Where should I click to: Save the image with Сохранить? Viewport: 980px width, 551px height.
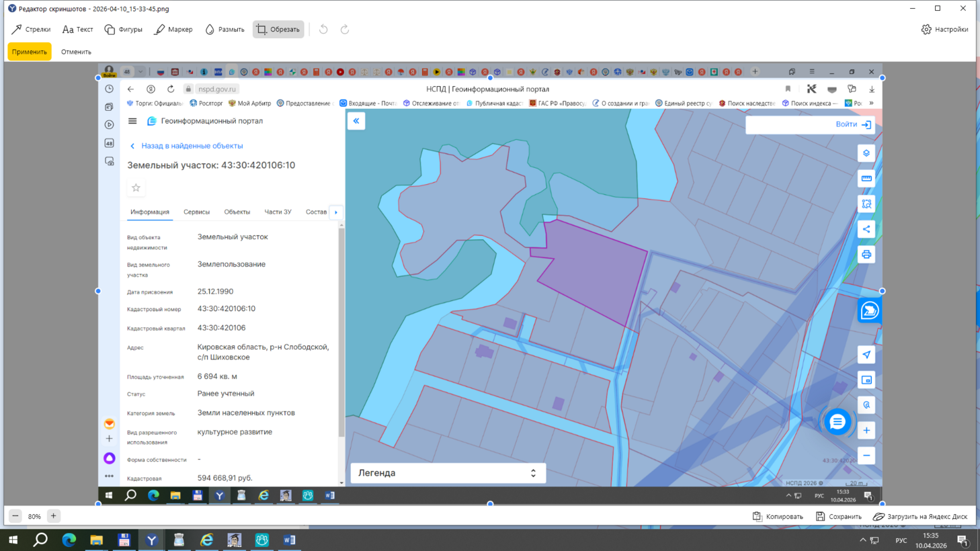click(x=838, y=516)
